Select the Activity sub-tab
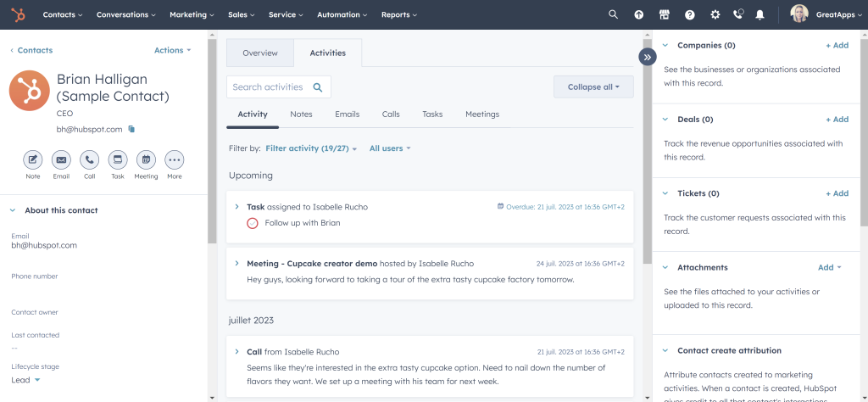Image resolution: width=868 pixels, height=402 pixels. tap(253, 114)
